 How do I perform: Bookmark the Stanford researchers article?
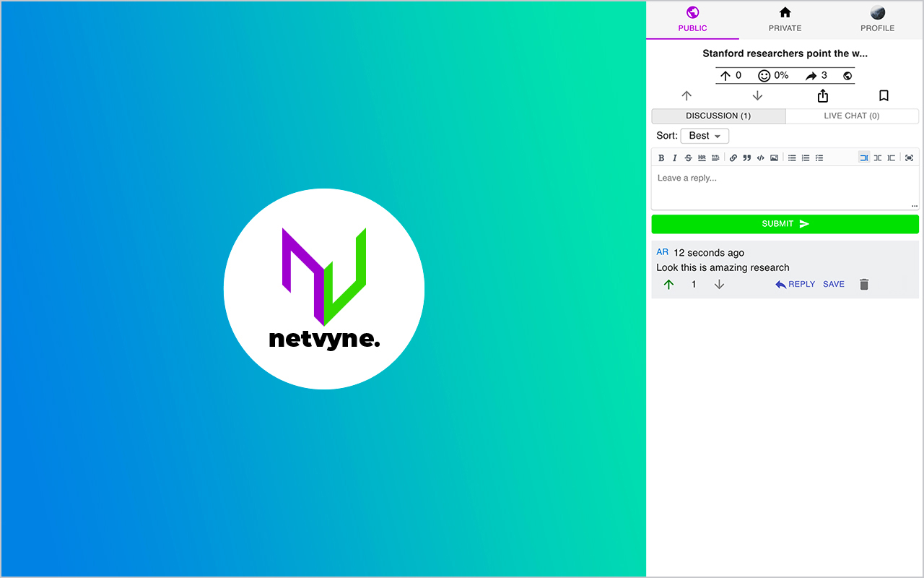pos(884,95)
